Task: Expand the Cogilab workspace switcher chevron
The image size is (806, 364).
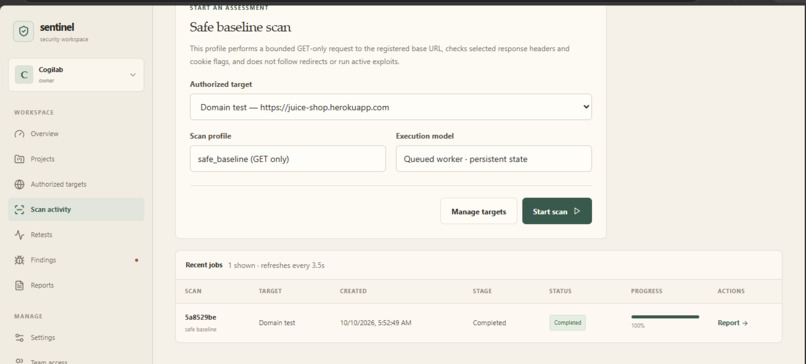Action: (x=133, y=75)
